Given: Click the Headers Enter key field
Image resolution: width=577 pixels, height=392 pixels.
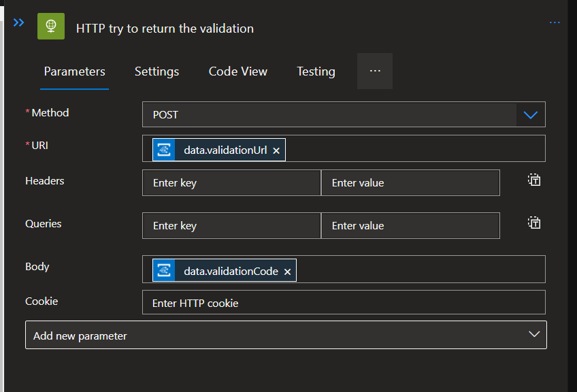Looking at the screenshot, I should pyautogui.click(x=231, y=182).
